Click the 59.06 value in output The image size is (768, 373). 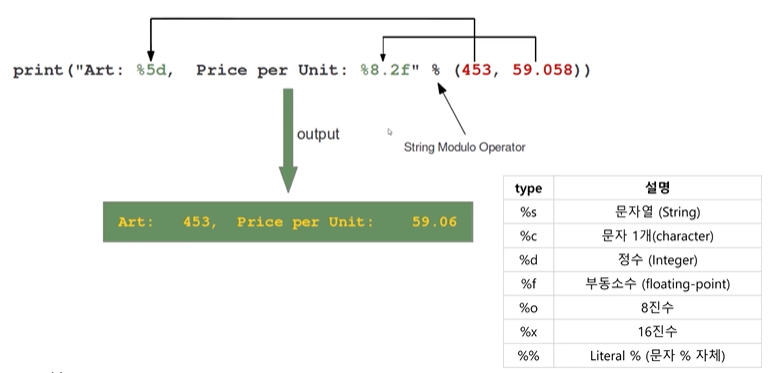[x=434, y=222]
